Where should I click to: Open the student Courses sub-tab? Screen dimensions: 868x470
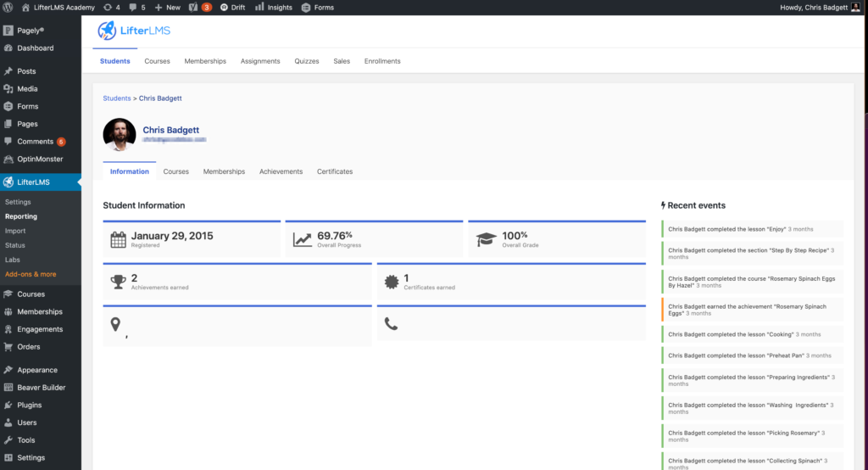176,171
